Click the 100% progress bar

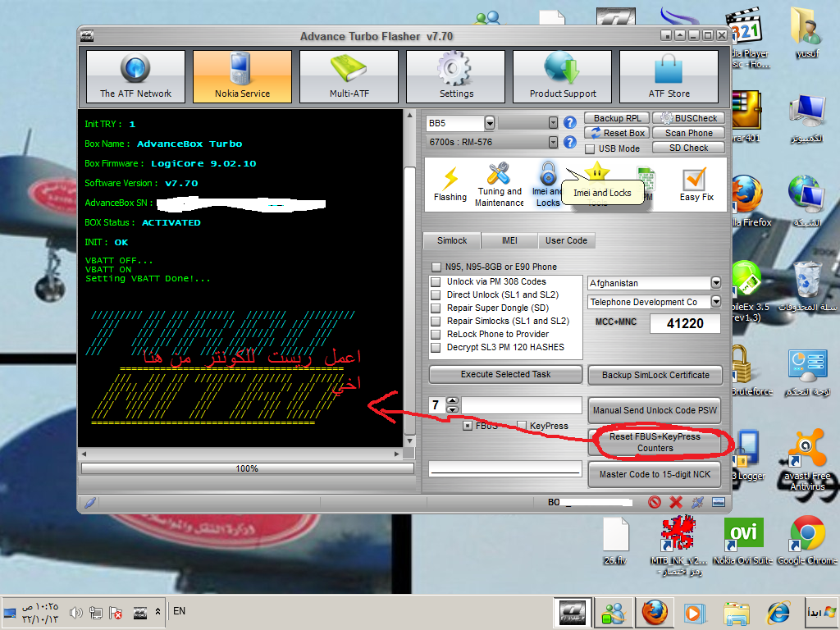(x=247, y=468)
